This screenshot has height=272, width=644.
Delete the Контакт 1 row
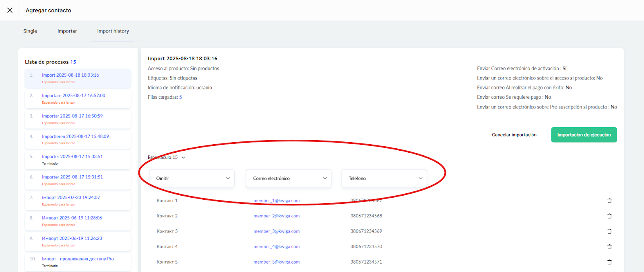point(609,201)
